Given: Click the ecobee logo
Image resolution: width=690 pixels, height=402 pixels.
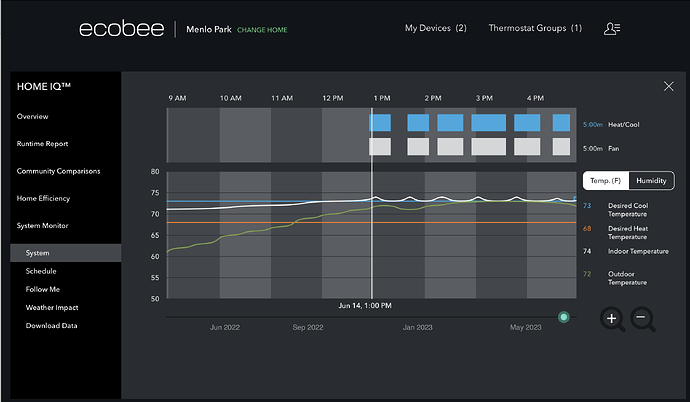Looking at the screenshot, I should (121, 29).
